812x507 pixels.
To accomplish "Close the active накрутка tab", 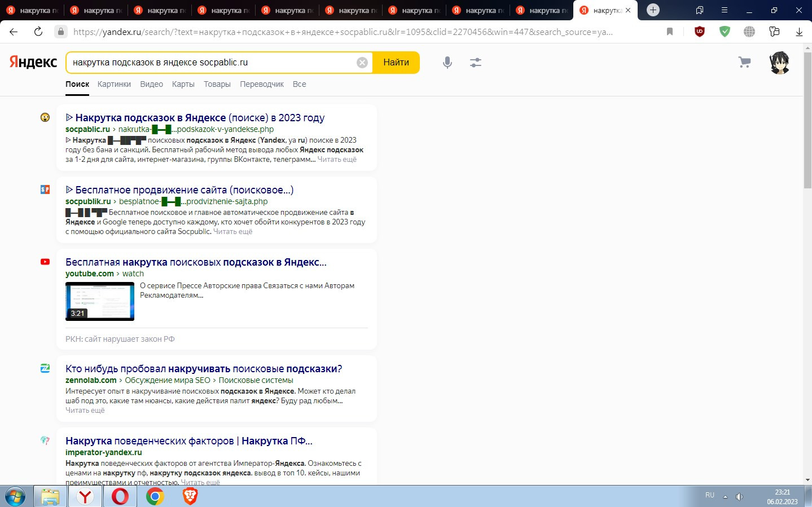I will click(628, 10).
